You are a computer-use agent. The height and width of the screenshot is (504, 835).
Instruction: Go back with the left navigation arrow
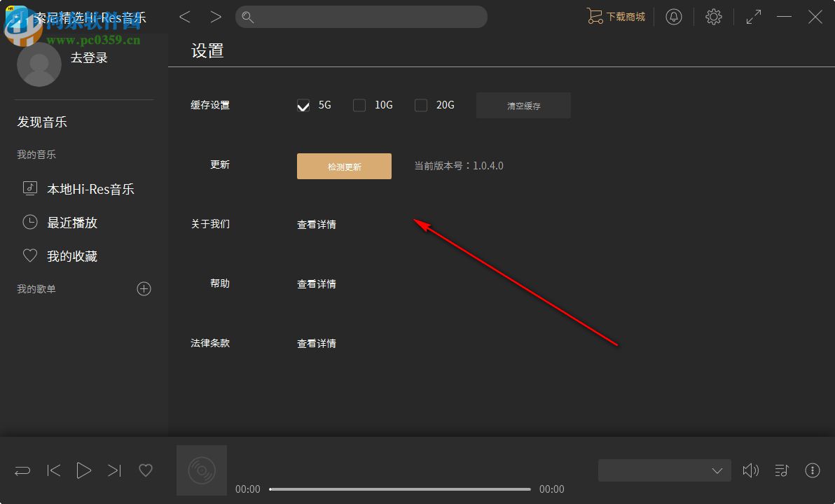tap(184, 17)
